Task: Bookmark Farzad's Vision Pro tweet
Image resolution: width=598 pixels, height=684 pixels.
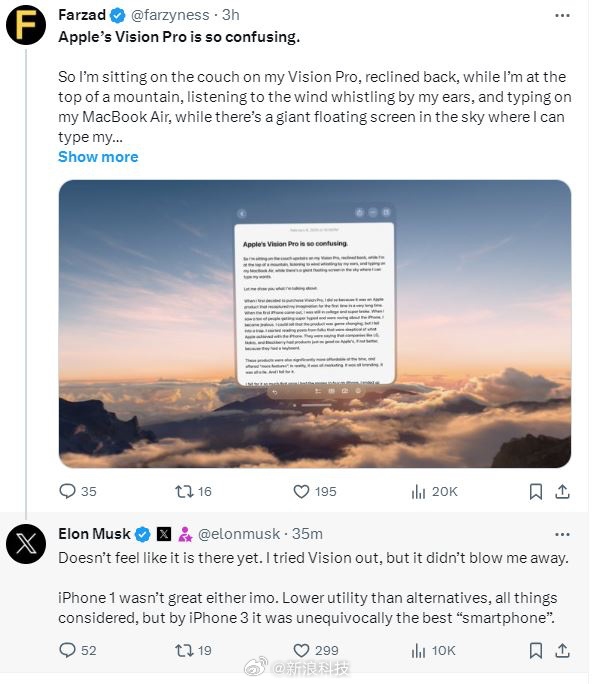Action: pyautogui.click(x=536, y=492)
